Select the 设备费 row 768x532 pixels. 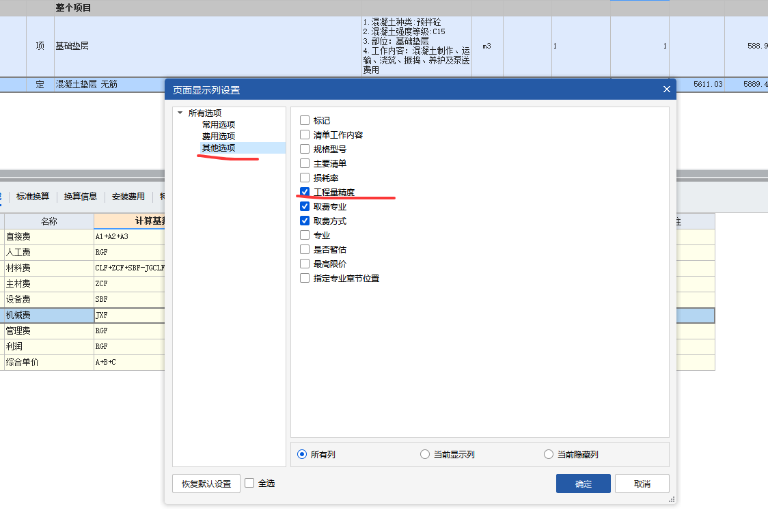(x=49, y=300)
